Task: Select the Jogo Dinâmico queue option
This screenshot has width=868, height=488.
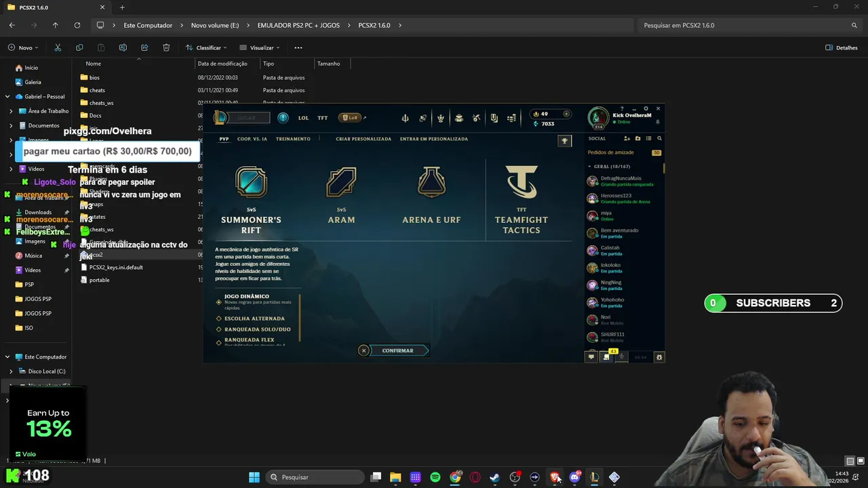Action: coord(255,301)
